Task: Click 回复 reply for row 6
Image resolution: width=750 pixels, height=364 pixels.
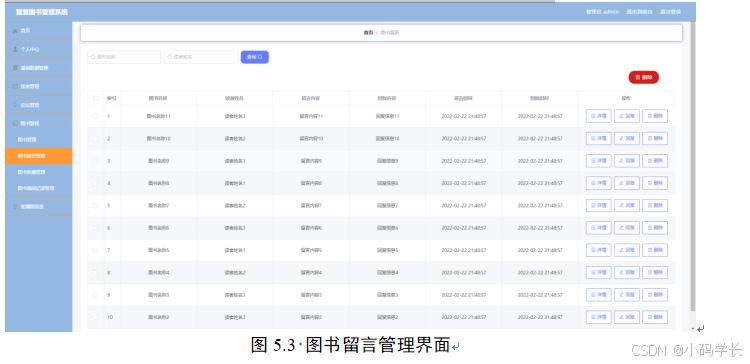Action: tap(627, 228)
